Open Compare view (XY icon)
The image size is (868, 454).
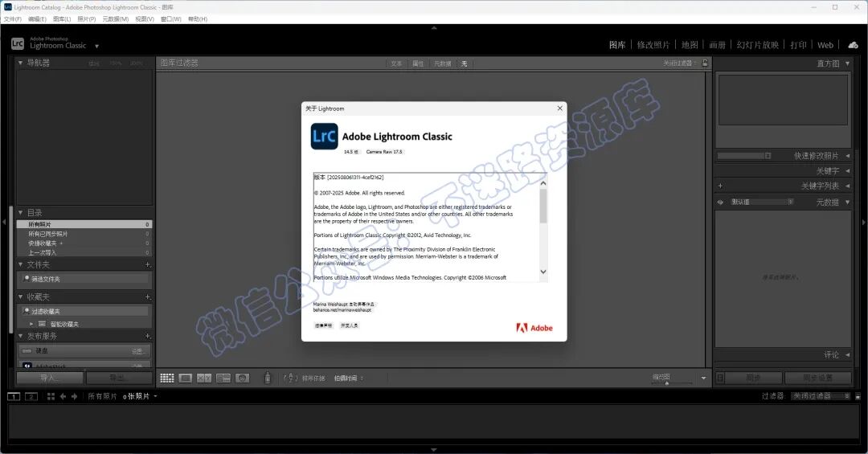(x=204, y=378)
